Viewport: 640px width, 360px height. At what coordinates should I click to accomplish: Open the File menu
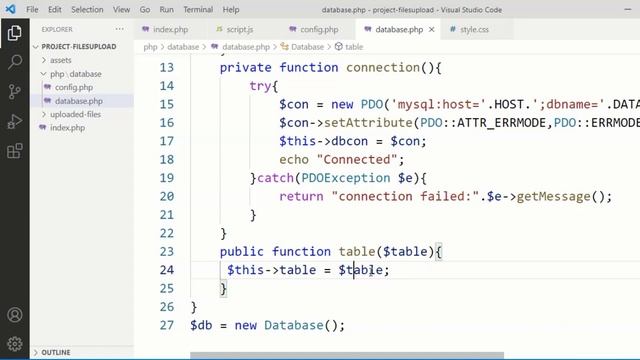click(32, 9)
